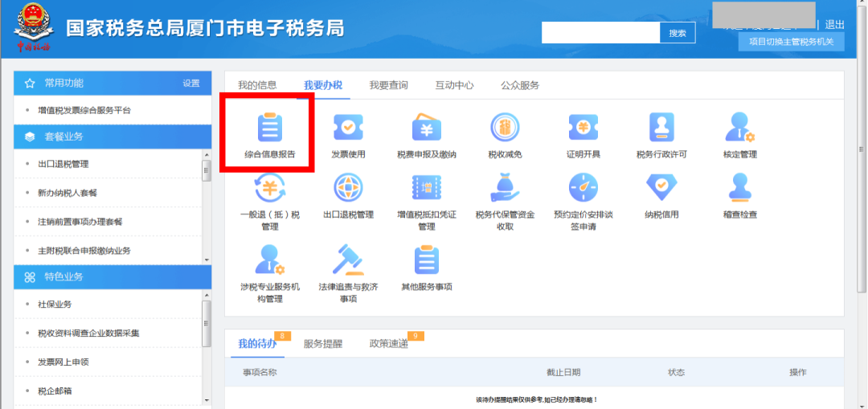The width and height of the screenshot is (868, 409).
Task: Open the 出口退税管理 globe icon
Action: click(x=348, y=187)
